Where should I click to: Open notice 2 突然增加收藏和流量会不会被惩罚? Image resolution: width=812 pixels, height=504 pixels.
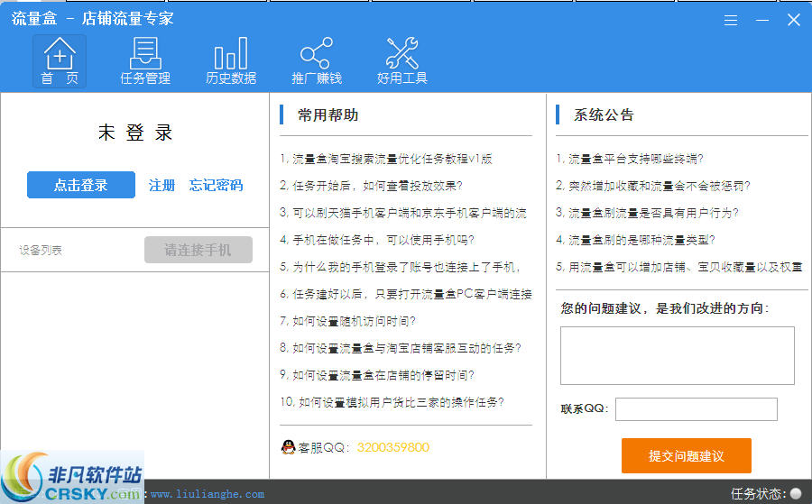(x=653, y=186)
